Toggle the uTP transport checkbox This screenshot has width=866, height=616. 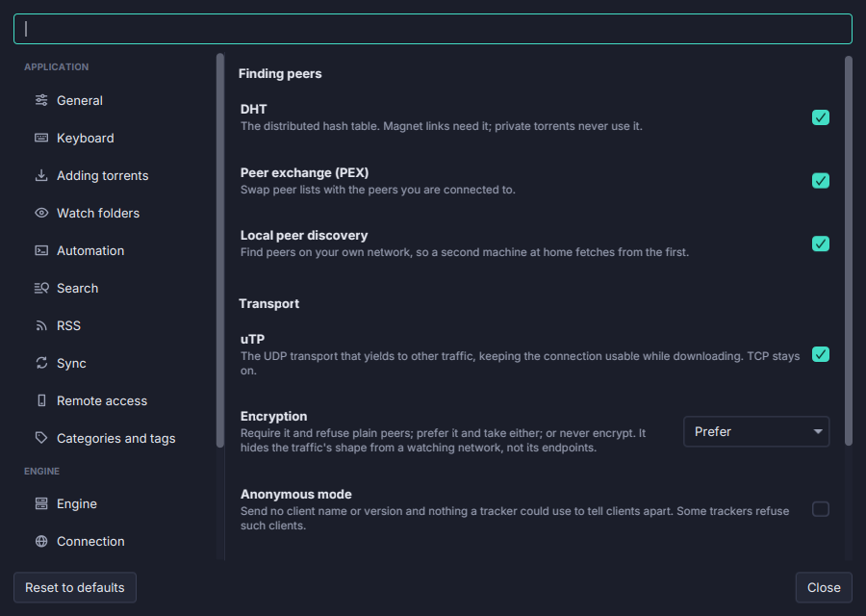[x=820, y=354]
